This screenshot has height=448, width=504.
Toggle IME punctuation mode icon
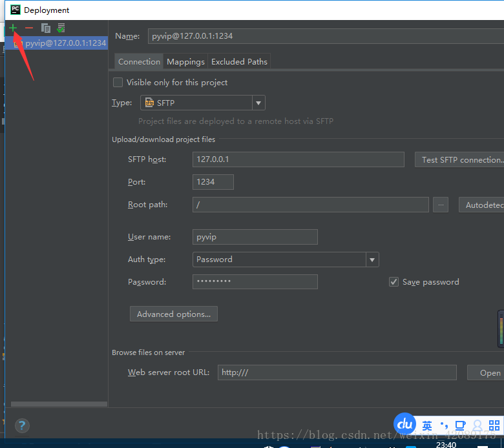[444, 425]
